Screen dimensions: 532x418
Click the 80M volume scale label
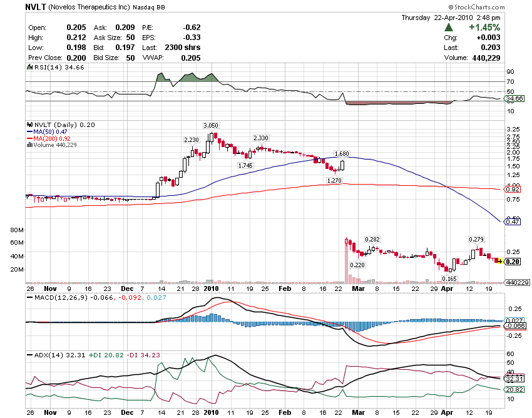tap(17, 230)
